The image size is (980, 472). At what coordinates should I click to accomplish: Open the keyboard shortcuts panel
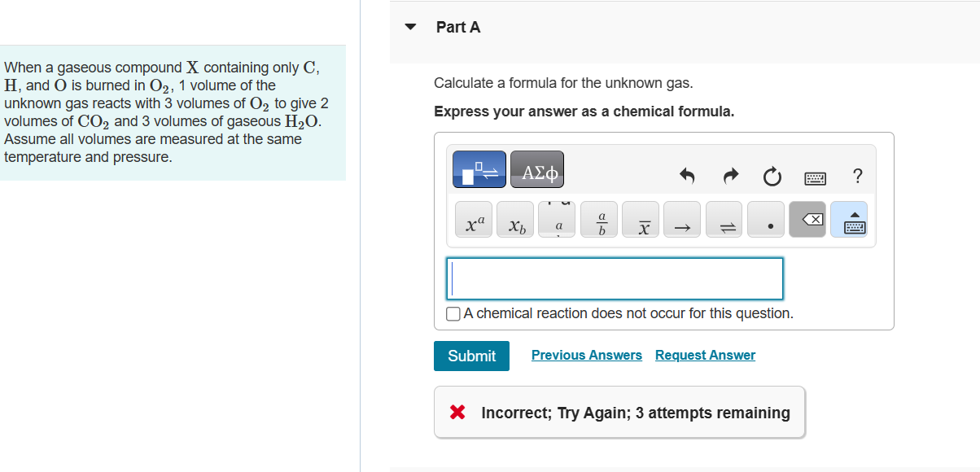coord(816,177)
